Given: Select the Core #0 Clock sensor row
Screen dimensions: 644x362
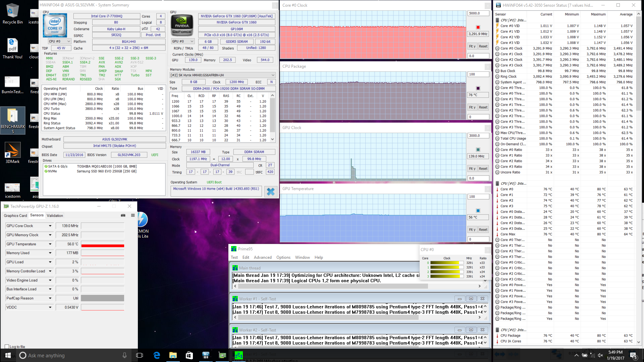Looking at the screenshot, I should (564, 48).
